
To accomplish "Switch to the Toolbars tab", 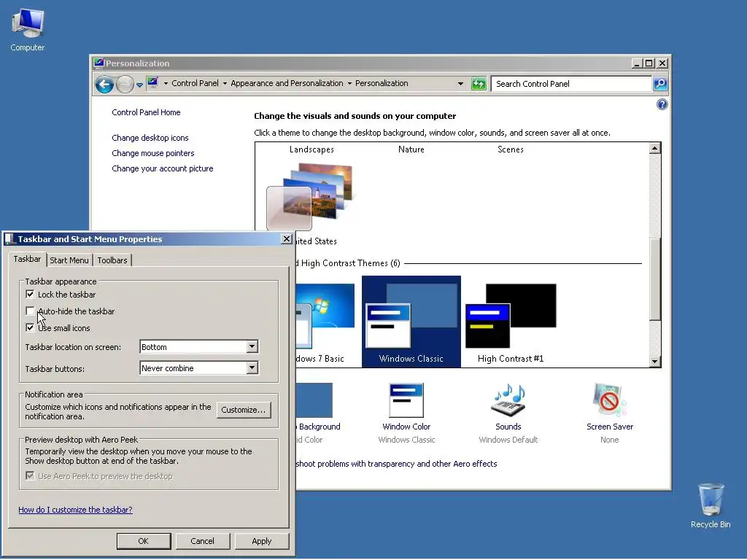I will [x=112, y=260].
